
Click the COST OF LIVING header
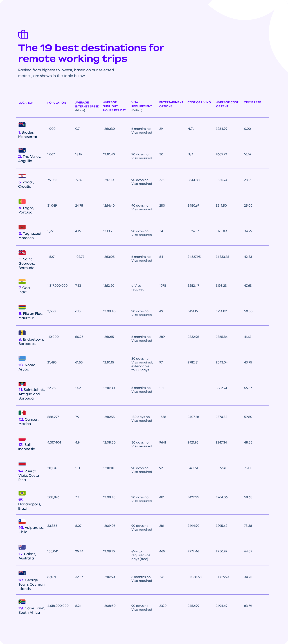click(x=199, y=103)
